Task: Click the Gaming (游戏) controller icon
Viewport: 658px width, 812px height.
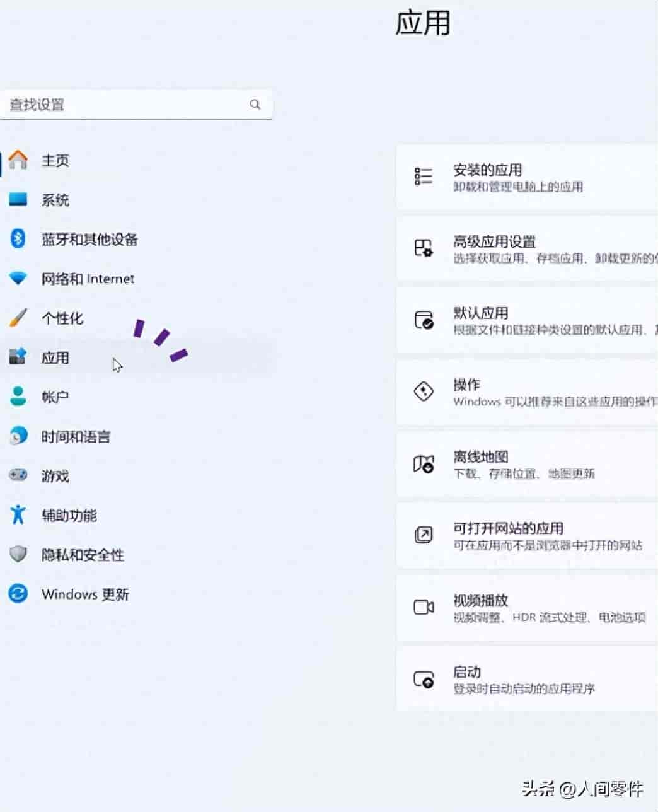Action: tap(18, 475)
